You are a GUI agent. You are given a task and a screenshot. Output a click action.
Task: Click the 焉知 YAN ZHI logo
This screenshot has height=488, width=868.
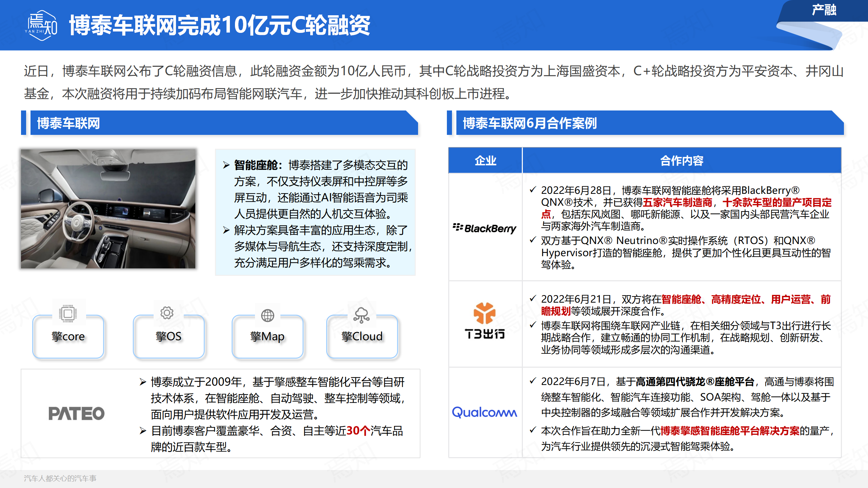(41, 26)
